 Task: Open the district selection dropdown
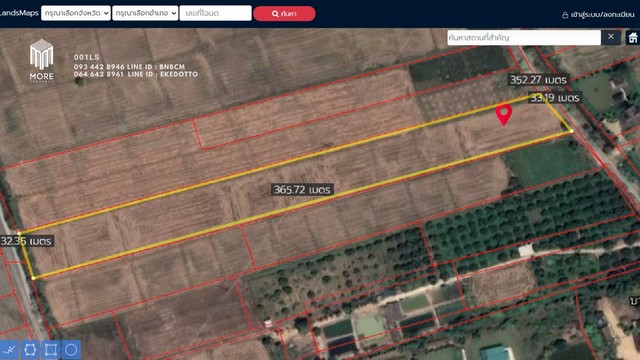(x=145, y=13)
